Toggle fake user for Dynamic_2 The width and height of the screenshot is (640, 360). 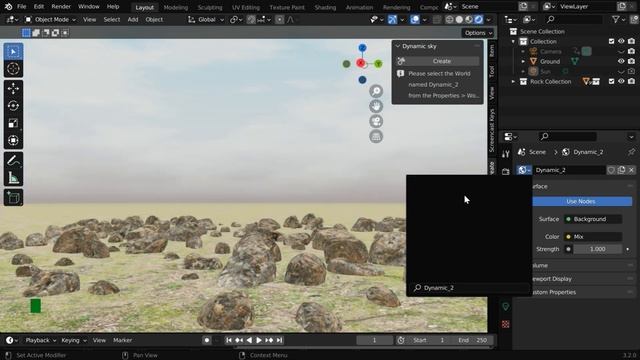(611, 170)
